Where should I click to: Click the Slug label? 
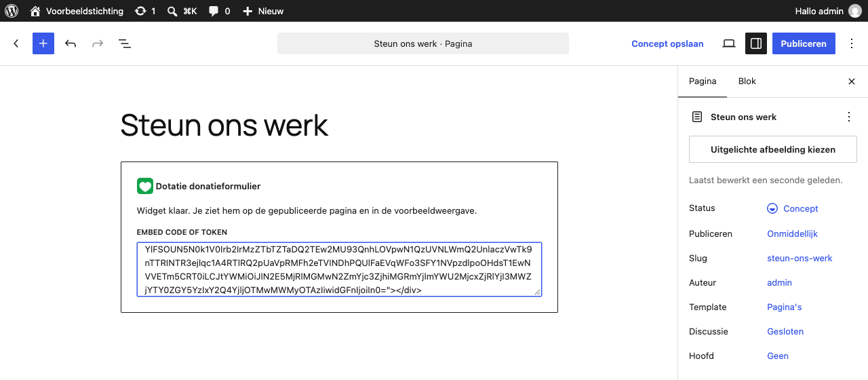tap(698, 258)
